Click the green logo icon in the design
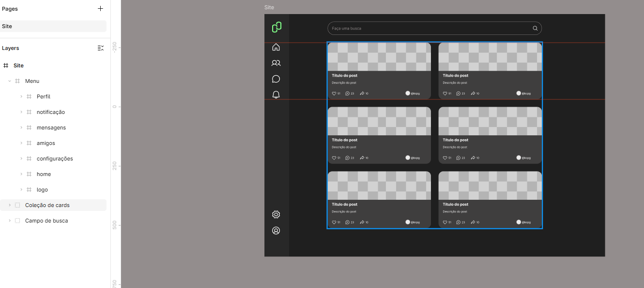Viewport: 644px width, 288px height. tap(276, 27)
